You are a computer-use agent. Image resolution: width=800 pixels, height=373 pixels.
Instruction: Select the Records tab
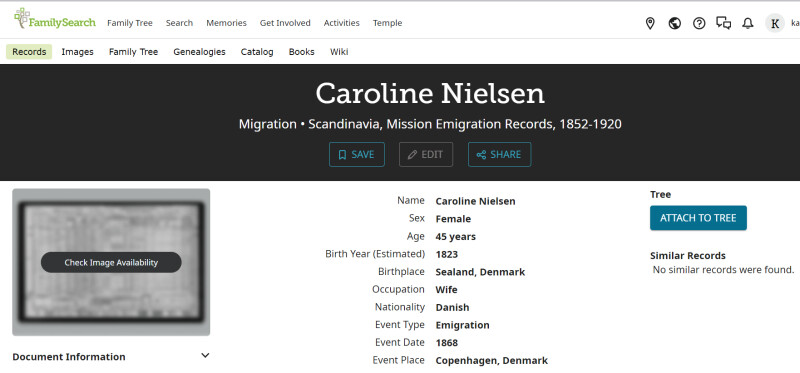point(29,52)
